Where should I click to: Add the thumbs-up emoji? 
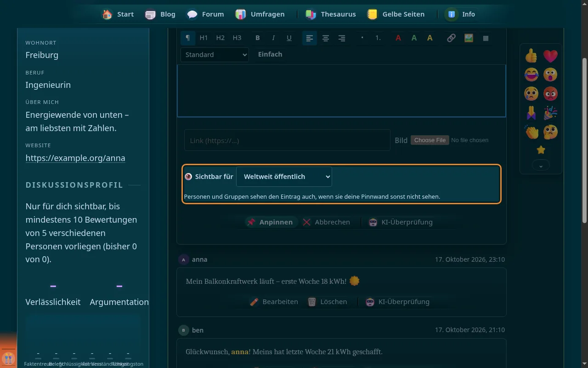click(x=531, y=56)
